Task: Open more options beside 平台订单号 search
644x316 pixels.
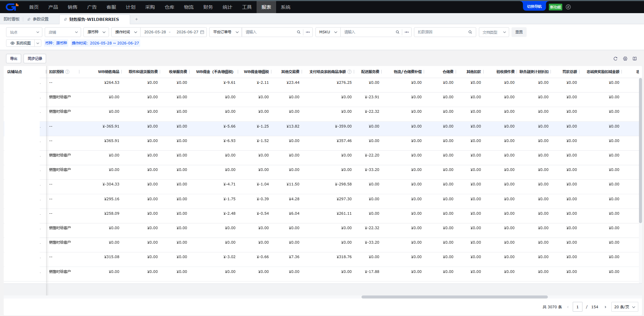Action: [x=308, y=32]
